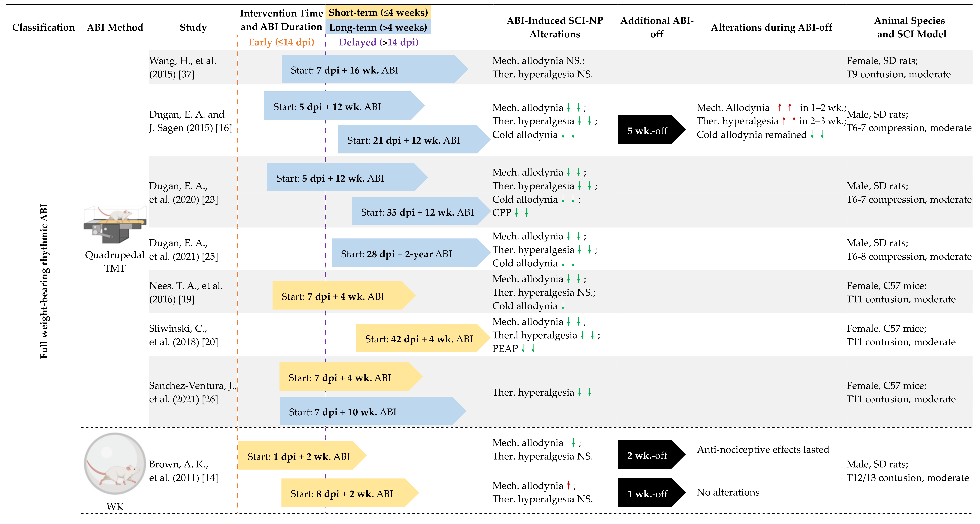Click the yellow 'Short-term (≤4 weeks)' legend box
The image size is (980, 524).
[x=378, y=13]
